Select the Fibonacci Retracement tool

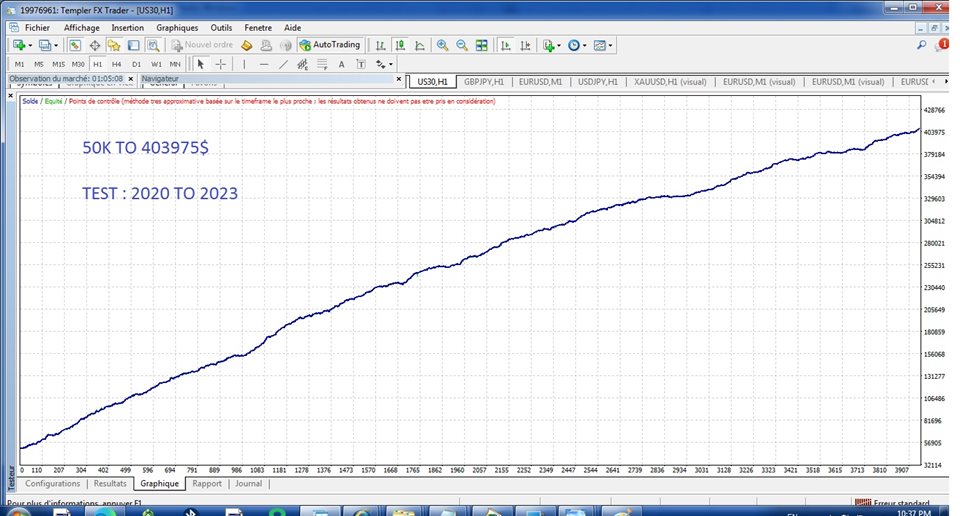pos(322,64)
